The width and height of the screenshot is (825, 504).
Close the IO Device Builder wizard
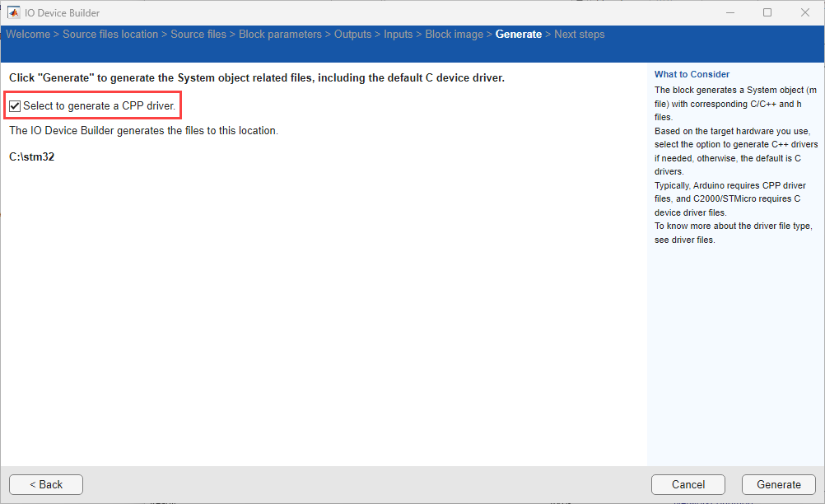point(804,12)
